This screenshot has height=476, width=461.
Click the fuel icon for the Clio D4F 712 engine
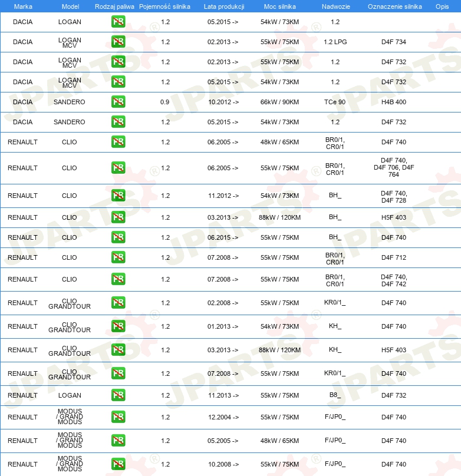pos(118,257)
